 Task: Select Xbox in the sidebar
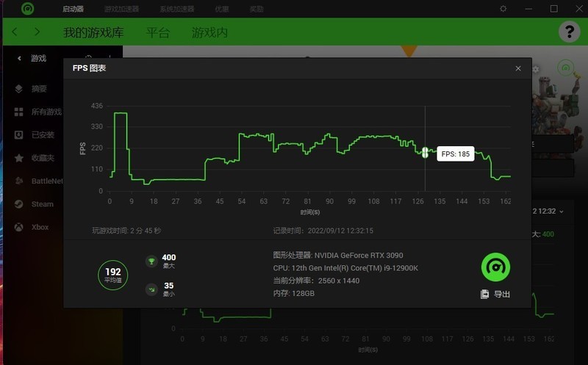click(40, 227)
